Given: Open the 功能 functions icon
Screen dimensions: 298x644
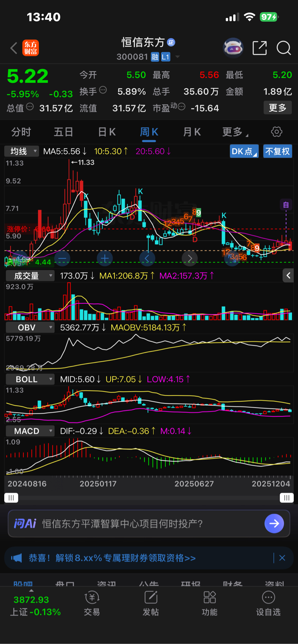Looking at the screenshot, I should pos(210,603).
